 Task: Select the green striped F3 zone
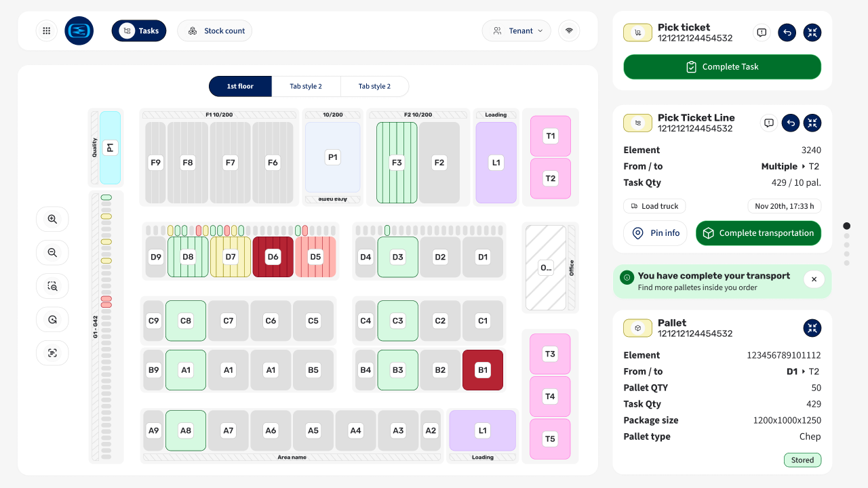click(397, 163)
